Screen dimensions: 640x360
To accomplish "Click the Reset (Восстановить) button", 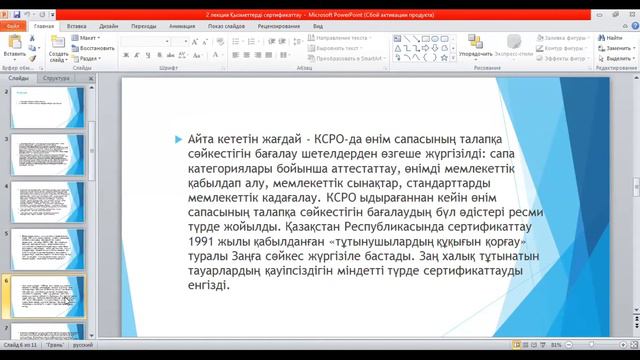I will click(x=93, y=48).
